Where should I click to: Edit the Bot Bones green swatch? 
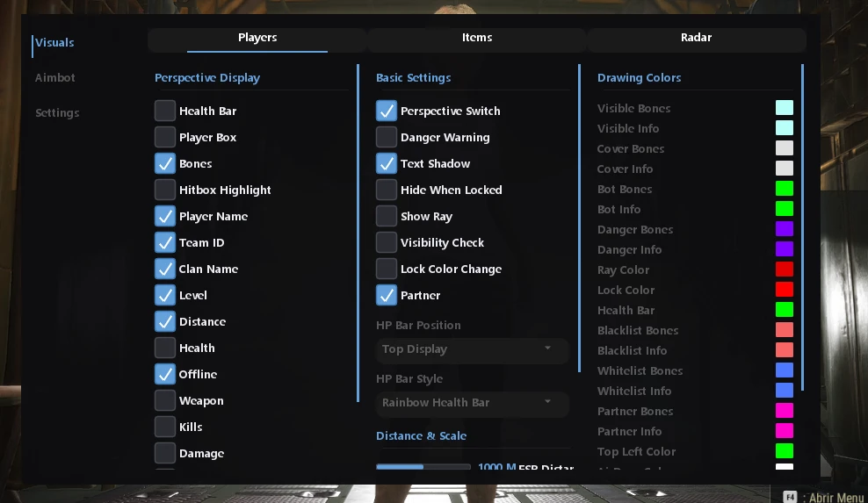[785, 189]
